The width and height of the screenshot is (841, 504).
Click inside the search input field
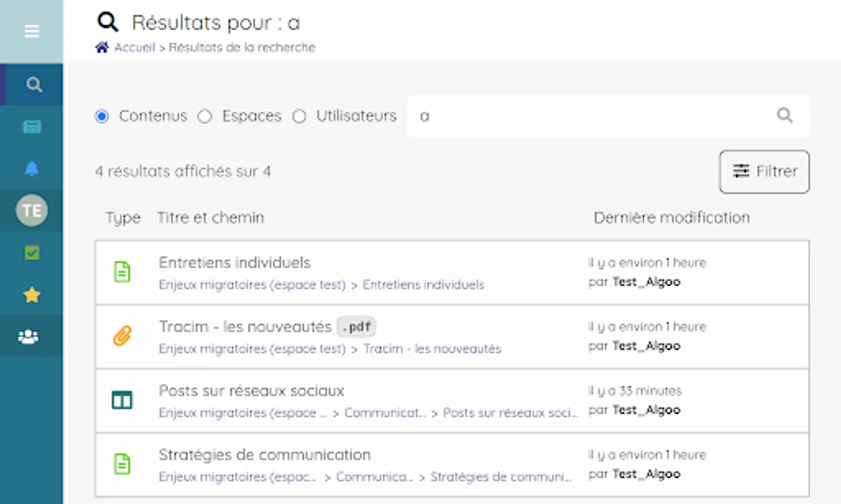pos(560,116)
